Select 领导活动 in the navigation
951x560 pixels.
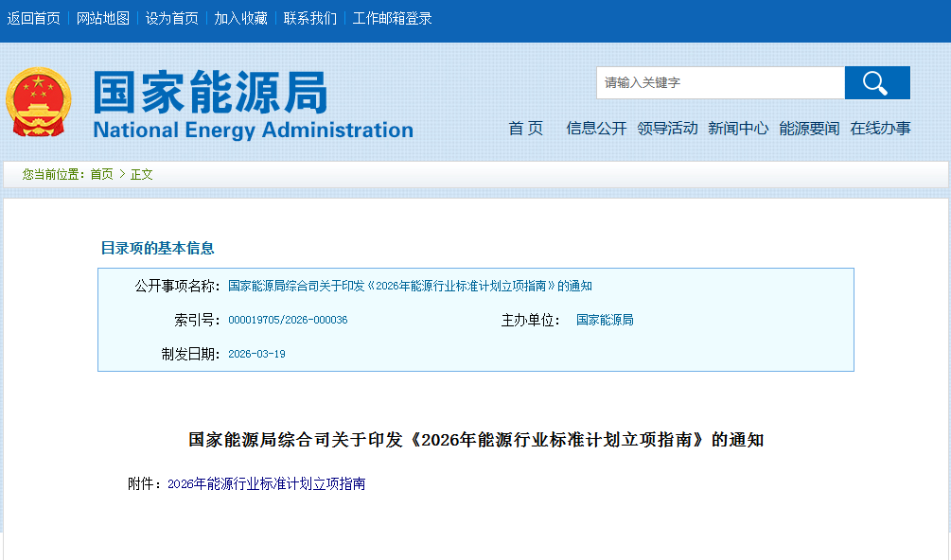pyautogui.click(x=667, y=129)
